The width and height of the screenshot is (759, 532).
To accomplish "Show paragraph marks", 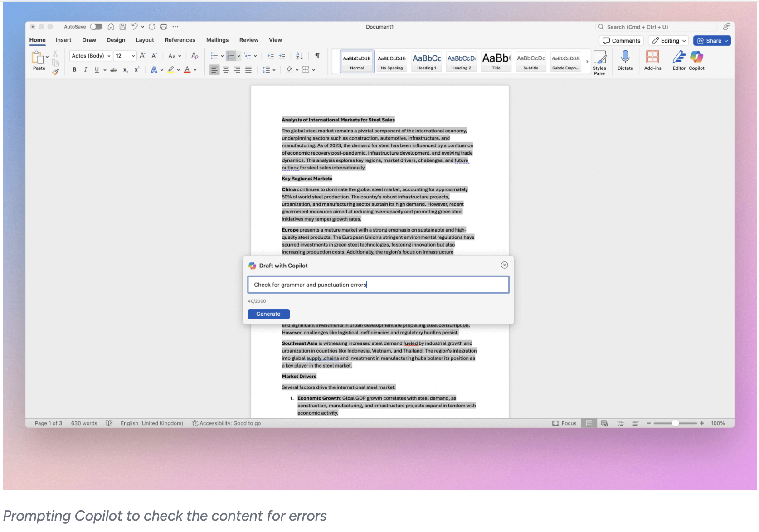I will [x=317, y=55].
